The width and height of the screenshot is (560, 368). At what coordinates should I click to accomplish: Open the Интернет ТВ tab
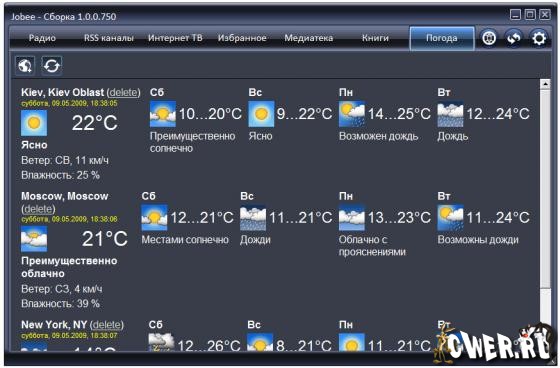(x=175, y=38)
